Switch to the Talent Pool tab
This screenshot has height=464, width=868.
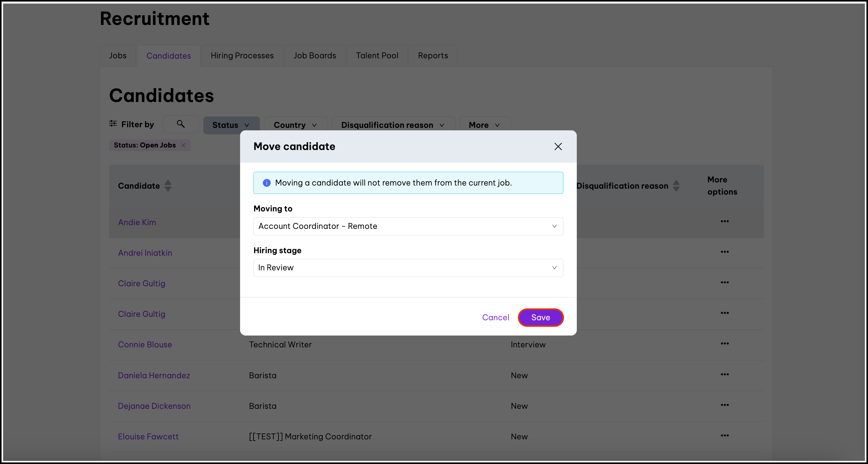tap(377, 56)
